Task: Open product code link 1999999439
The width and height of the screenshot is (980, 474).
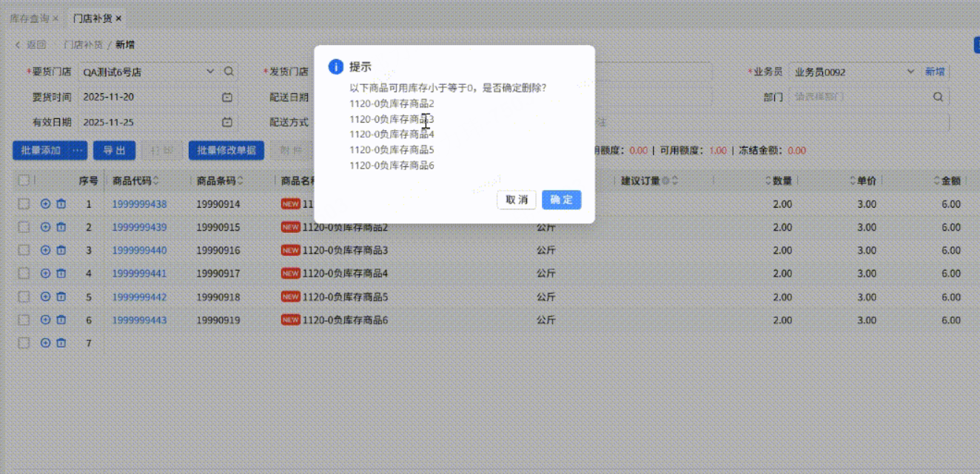Action: tap(140, 227)
